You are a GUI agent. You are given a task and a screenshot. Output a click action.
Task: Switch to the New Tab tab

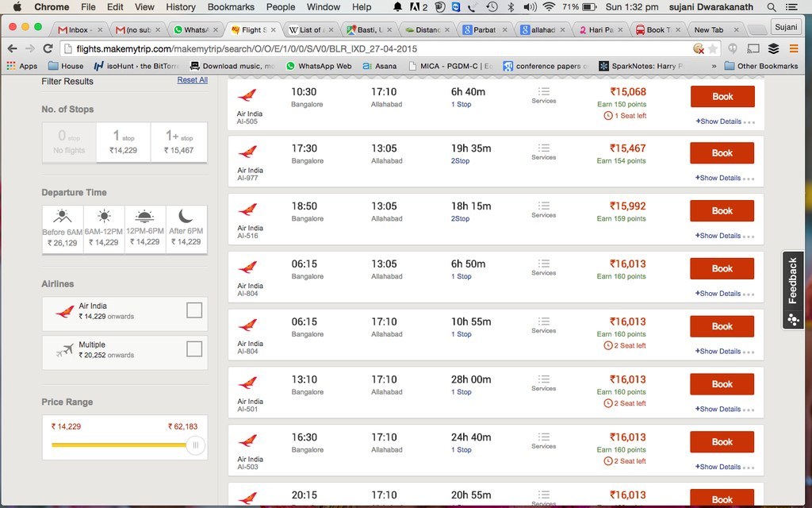pyautogui.click(x=714, y=29)
